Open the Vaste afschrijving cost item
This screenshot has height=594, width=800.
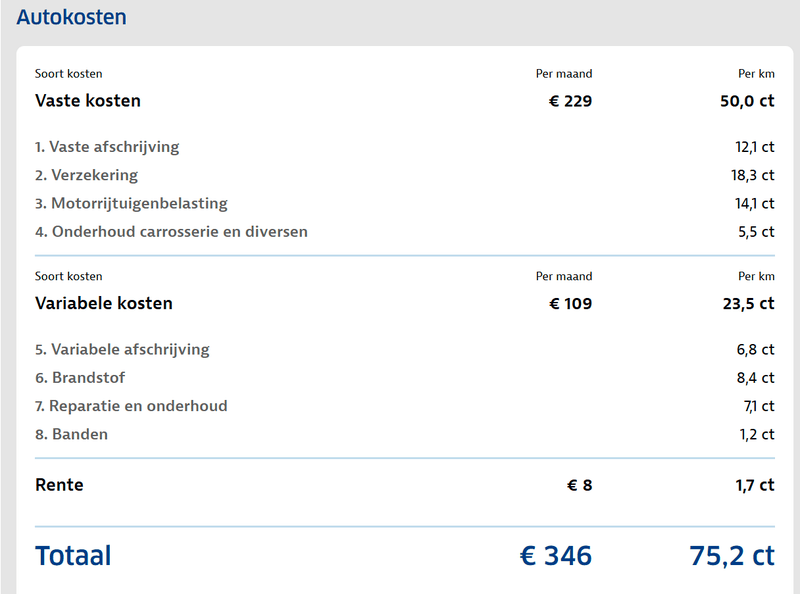click(x=107, y=147)
